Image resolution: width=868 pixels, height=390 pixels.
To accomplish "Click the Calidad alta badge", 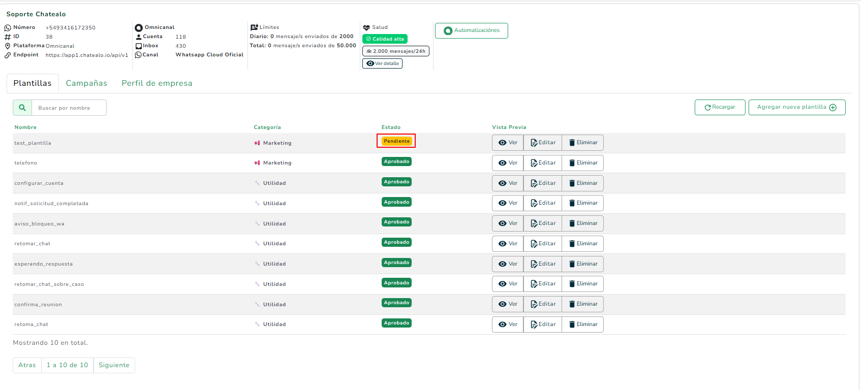I will point(385,39).
